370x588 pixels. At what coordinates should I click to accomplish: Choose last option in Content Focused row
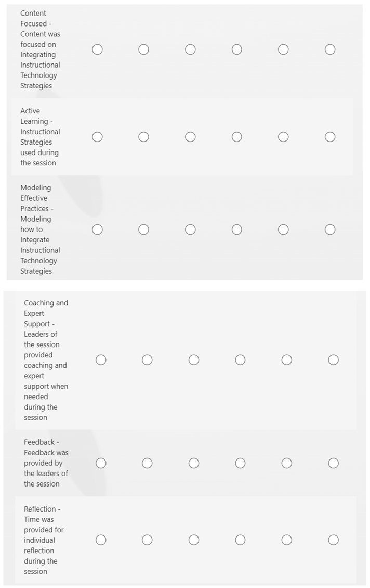(x=330, y=49)
